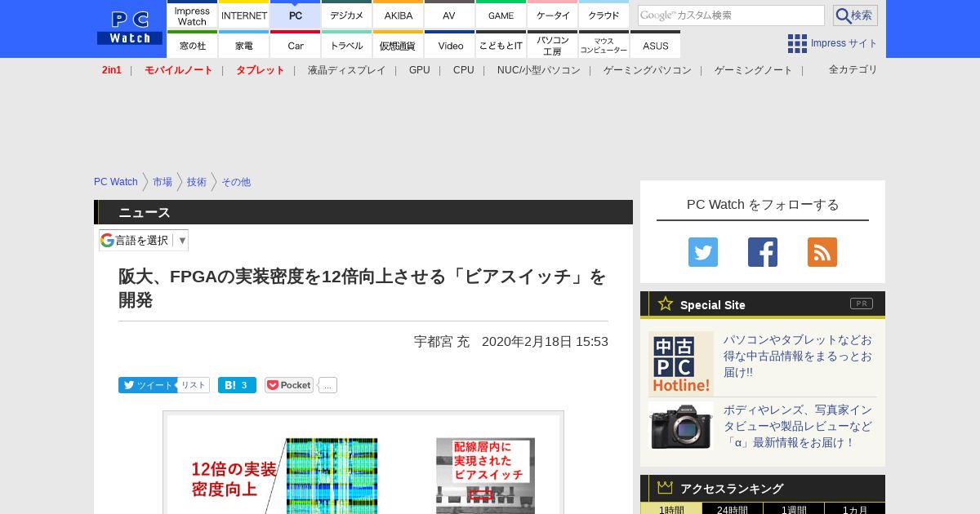Go to the モバイルノート category
Image resolution: width=980 pixels, height=514 pixels.
(179, 70)
